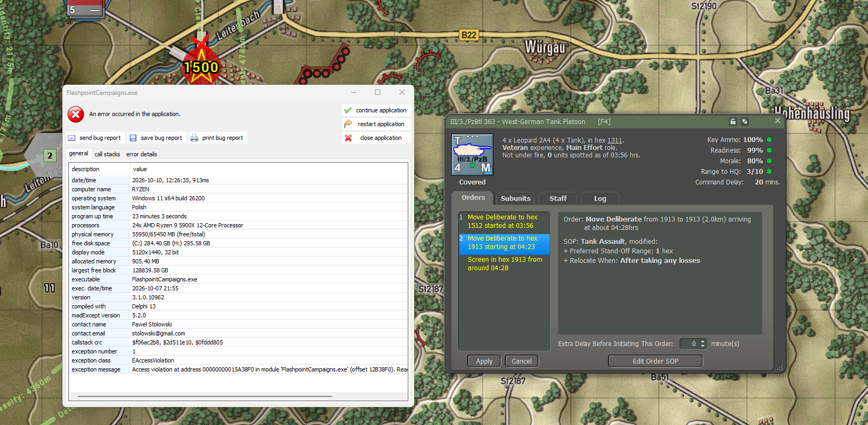This screenshot has height=425, width=868.
Task: Click the numbered 2 marker on the map
Action: [50, 155]
